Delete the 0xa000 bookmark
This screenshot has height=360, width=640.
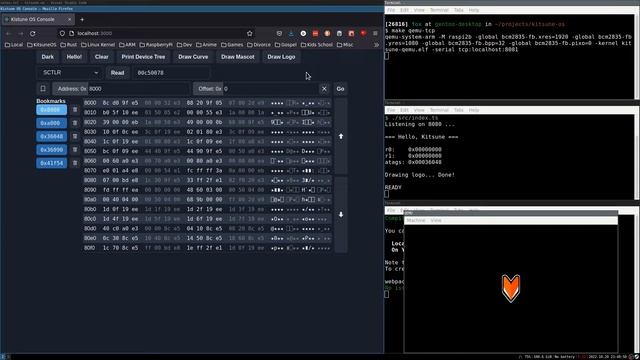75,123
